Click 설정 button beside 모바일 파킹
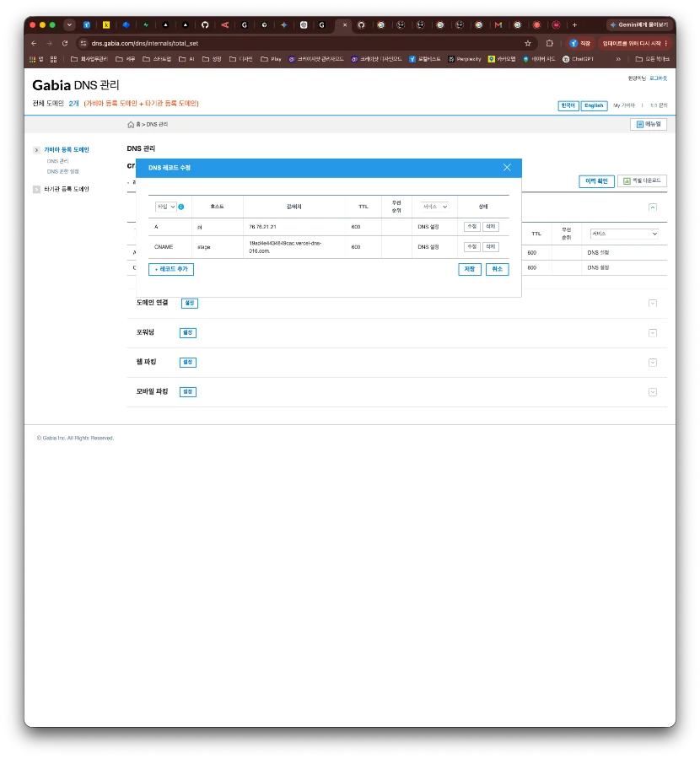700x759 pixels. 188,391
